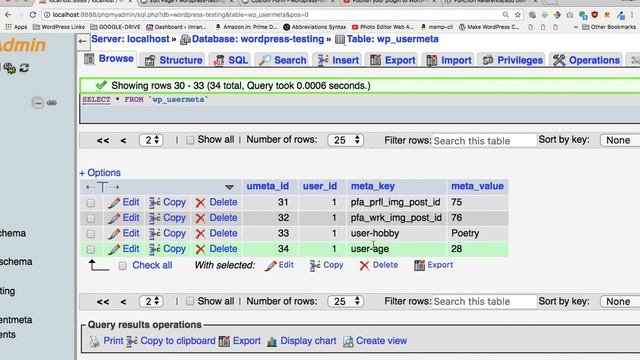Open the bottom page number dropdown
The width and height of the screenshot is (640, 360).
(x=151, y=301)
